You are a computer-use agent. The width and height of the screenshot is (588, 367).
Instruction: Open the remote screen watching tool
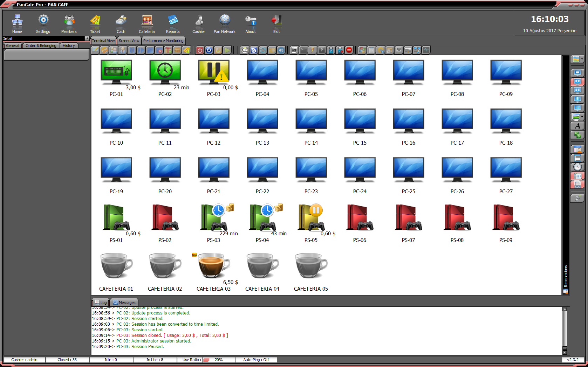tap(254, 50)
